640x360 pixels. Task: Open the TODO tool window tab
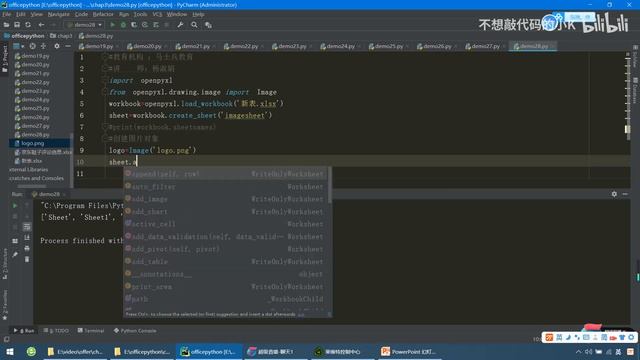(56, 331)
